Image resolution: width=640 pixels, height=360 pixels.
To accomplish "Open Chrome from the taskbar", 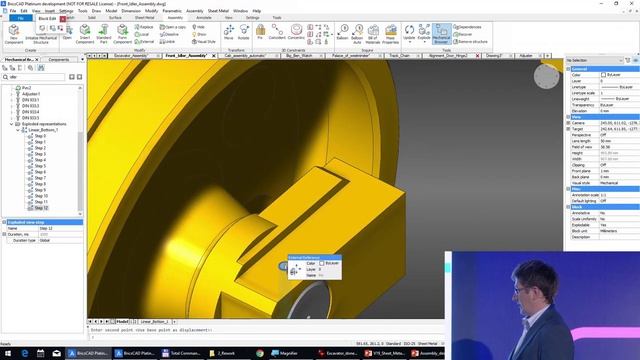I will pyautogui.click(x=260, y=353).
